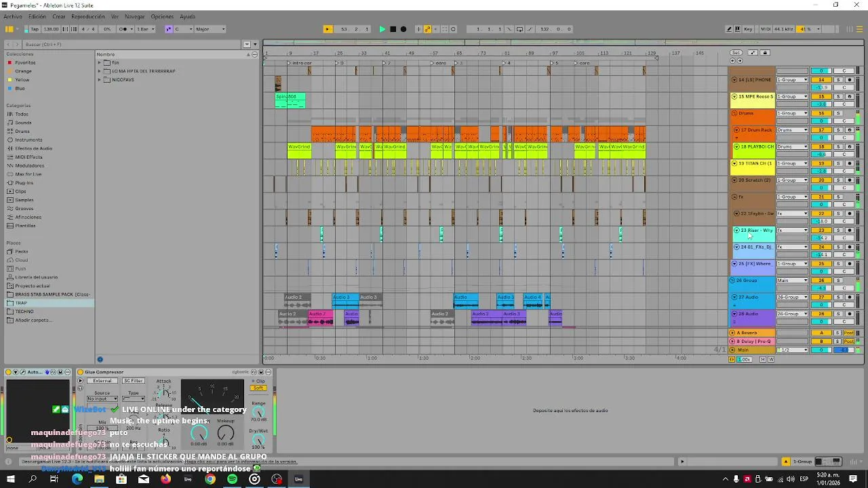Click the H height optimize button
868x488 pixels.
763,359
